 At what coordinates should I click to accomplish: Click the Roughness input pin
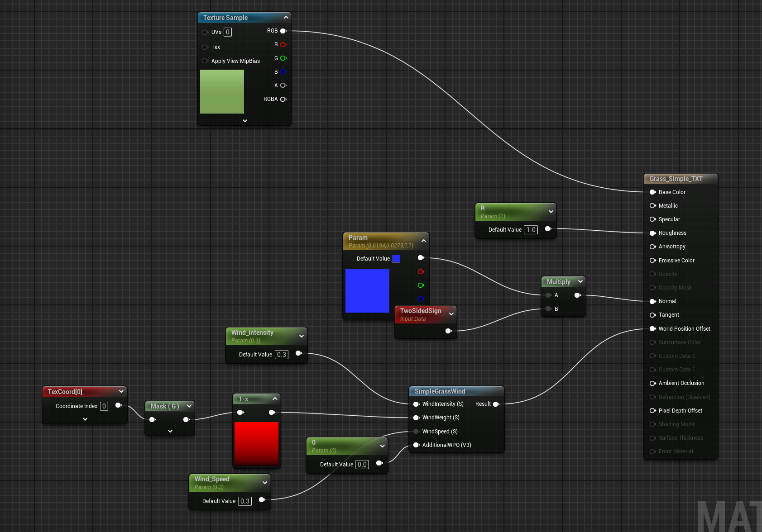click(x=653, y=233)
